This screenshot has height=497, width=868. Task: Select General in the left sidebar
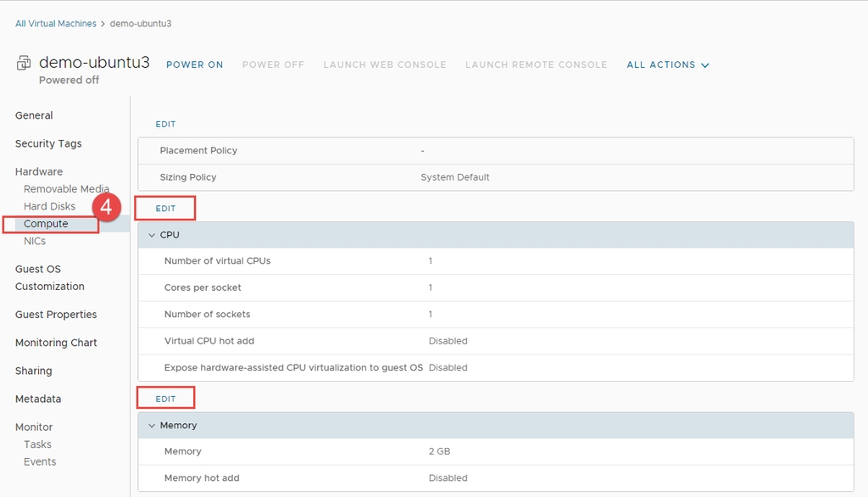(x=34, y=115)
